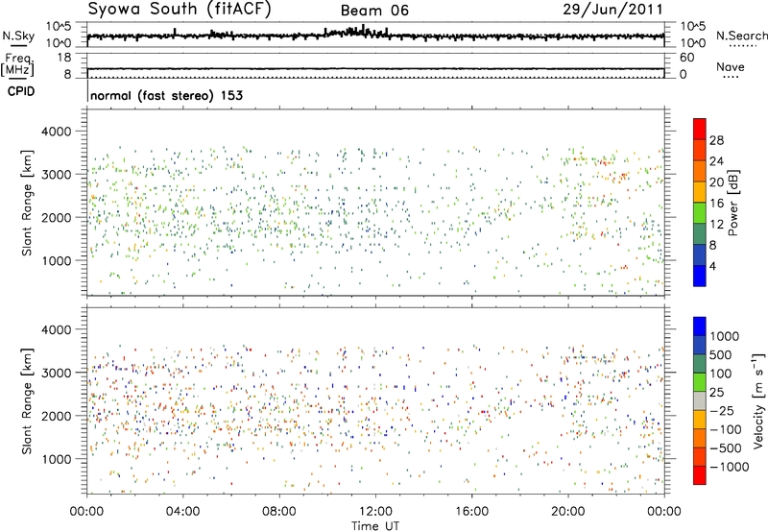Click the date '29/Jun/2011'
Image resolution: width=768 pixels, height=532 pixels.
[612, 9]
